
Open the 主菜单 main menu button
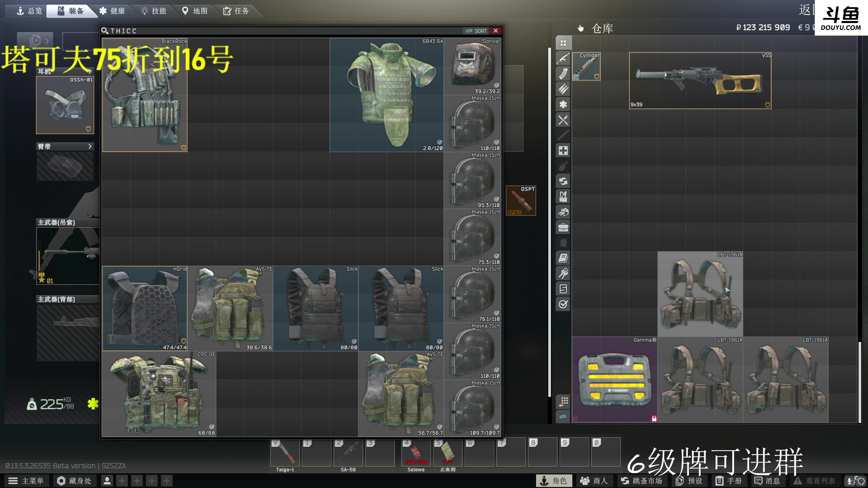point(26,481)
